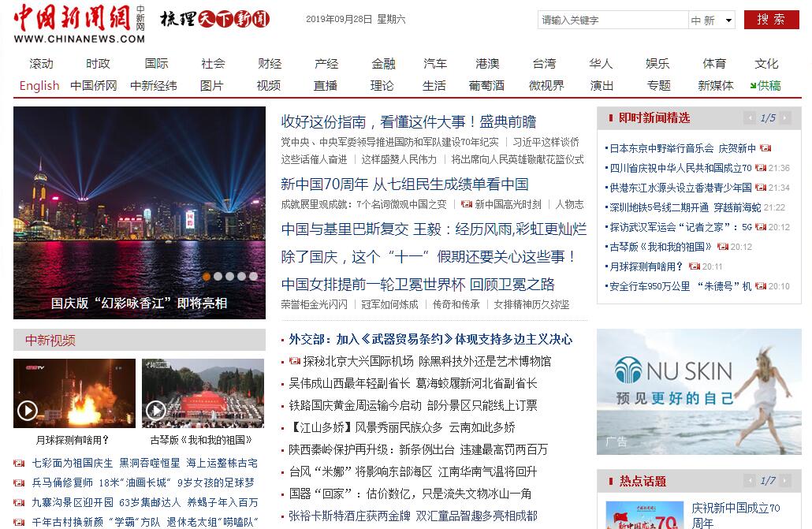
Task: Open 铁路国庆黄金周运输今启动 news item
Action: coord(413,405)
